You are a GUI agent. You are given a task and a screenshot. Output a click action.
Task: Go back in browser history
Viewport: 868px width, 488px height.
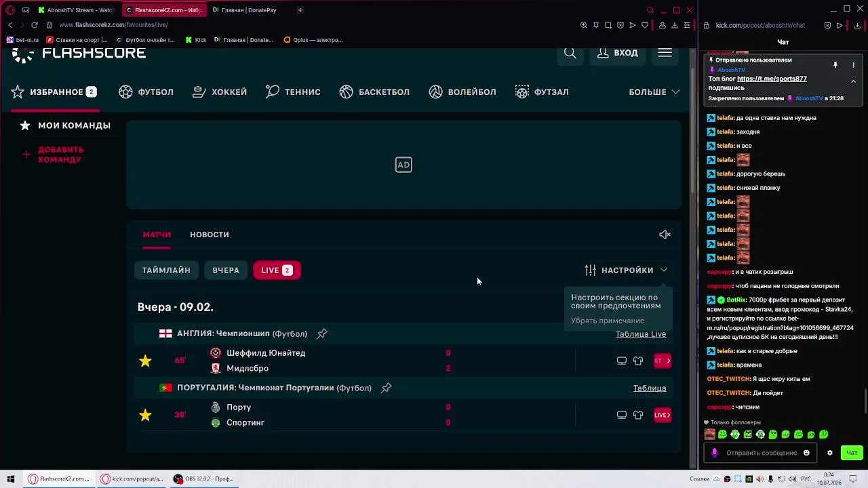[10, 25]
